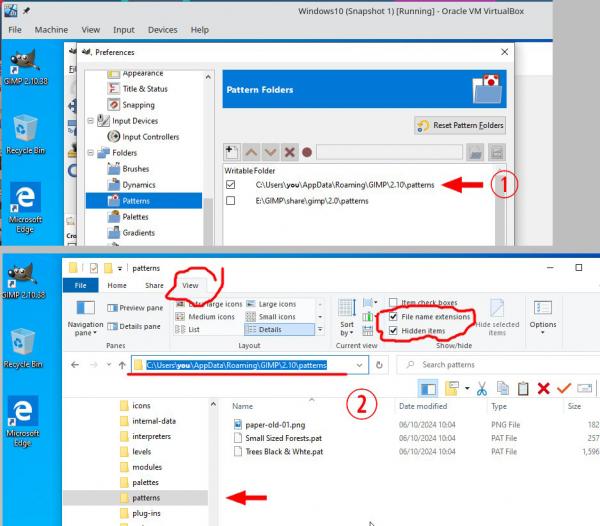600x526 pixels.
Task: Click the refresh icon beside the address bar
Action: [x=379, y=365]
